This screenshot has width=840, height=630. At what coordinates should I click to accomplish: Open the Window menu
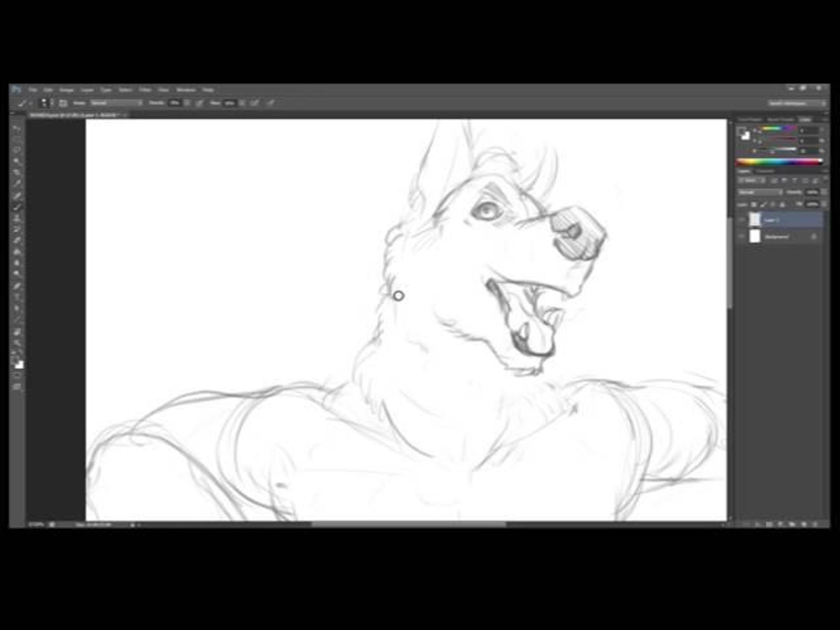point(186,90)
